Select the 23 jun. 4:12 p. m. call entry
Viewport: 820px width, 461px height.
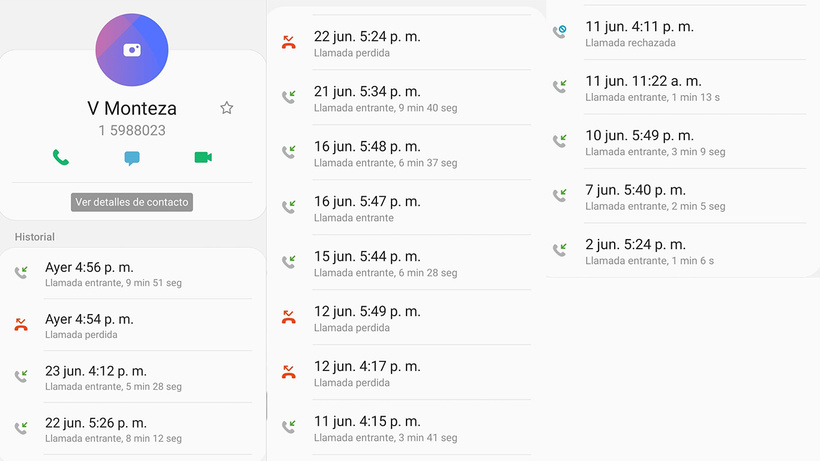point(133,377)
